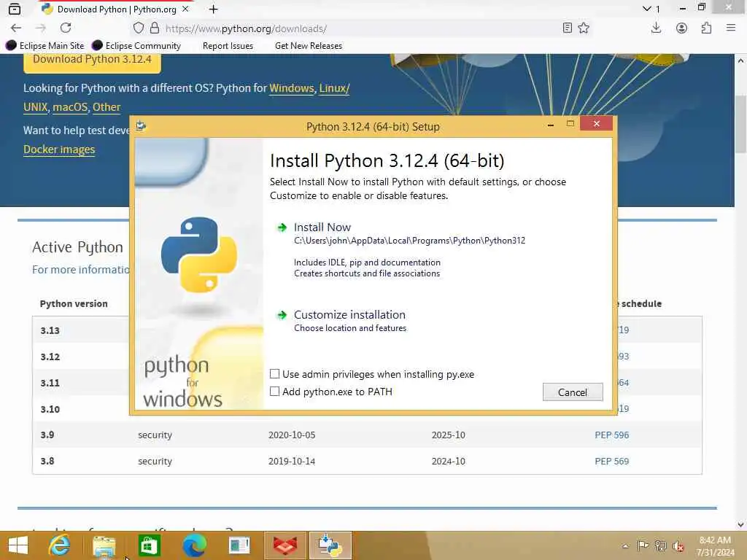Click the URL address field
Screen dimensions: 747x560
coord(360,28)
